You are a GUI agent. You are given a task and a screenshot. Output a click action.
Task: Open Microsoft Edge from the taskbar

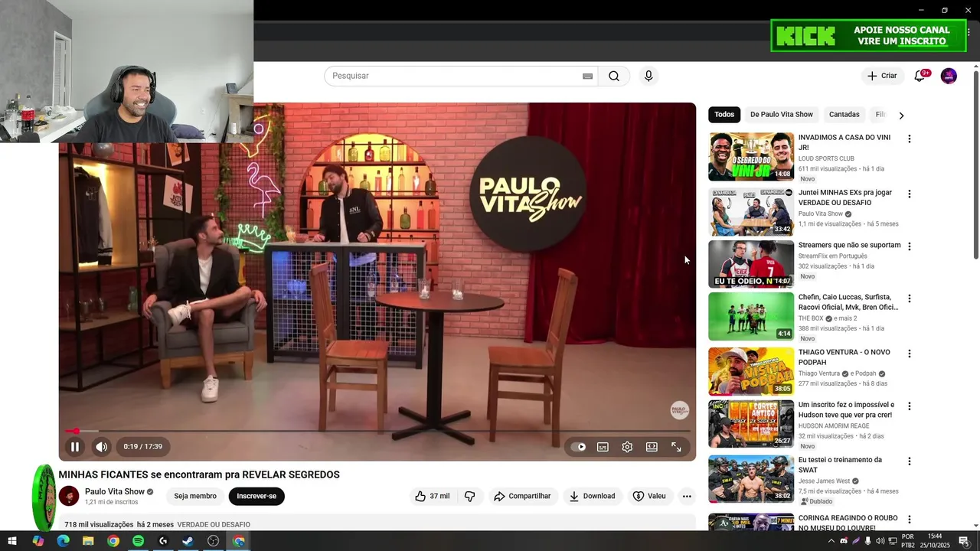[63, 541]
